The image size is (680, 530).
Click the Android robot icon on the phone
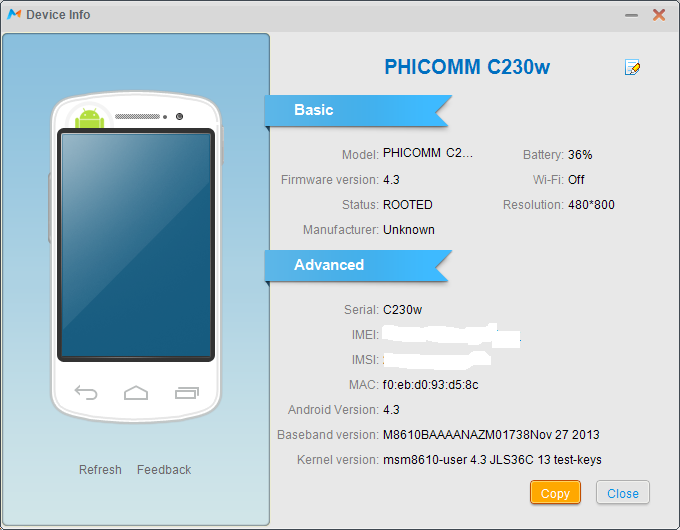click(x=90, y=118)
